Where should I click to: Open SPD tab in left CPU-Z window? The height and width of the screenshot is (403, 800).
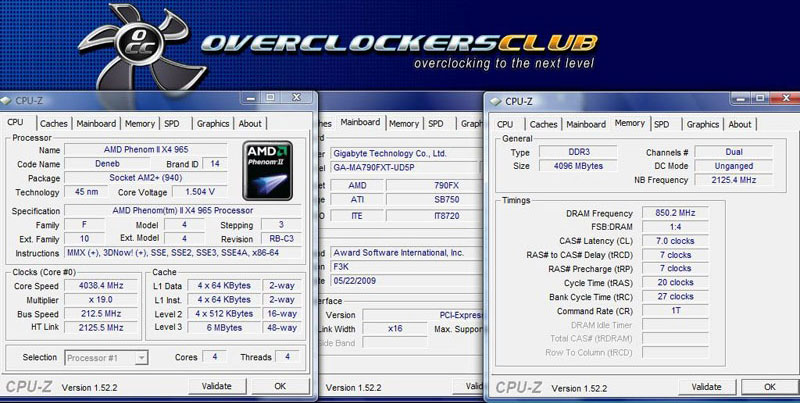point(172,123)
